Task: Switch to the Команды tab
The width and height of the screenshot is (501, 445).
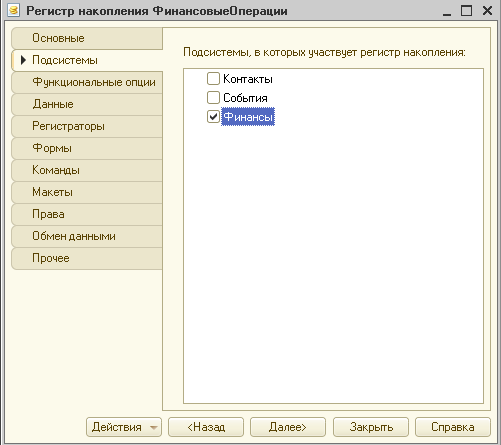Action: (x=87, y=170)
